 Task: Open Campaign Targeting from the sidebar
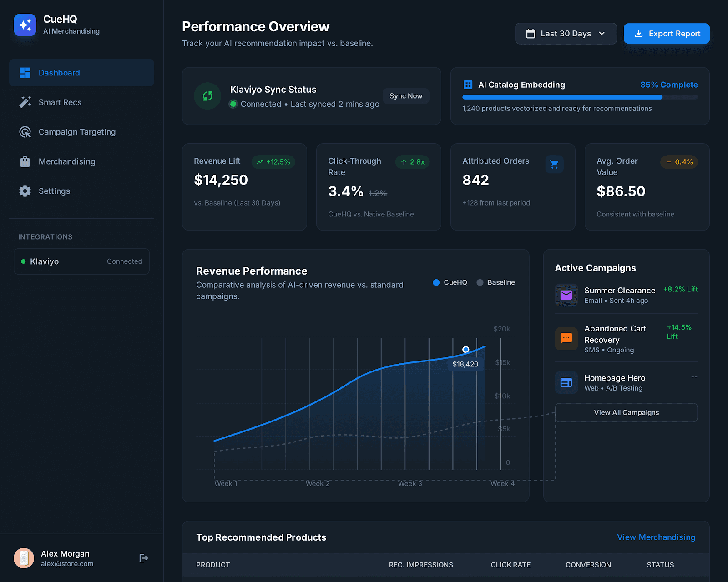(x=76, y=132)
